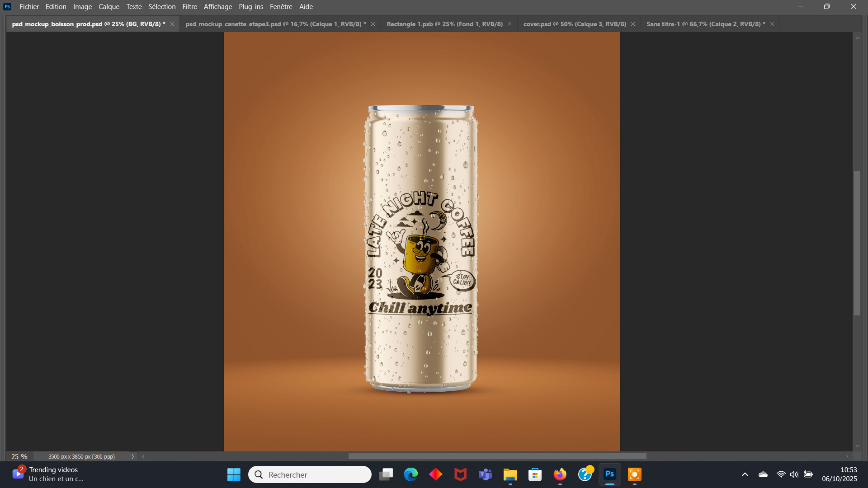Click the Task View icon

386,474
